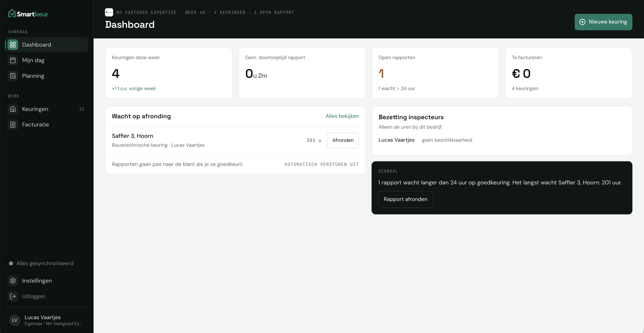Click the NH Vastgoed Expertise company logo
The image size is (644, 333).
click(109, 12)
